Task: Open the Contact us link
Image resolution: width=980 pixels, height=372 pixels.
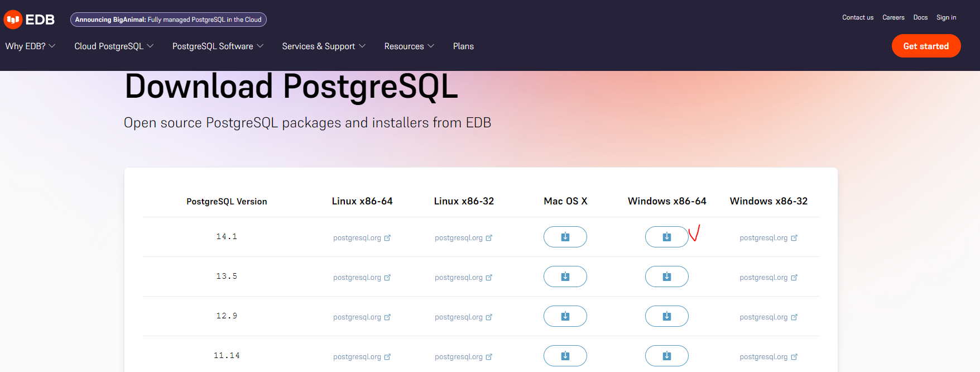Action: coord(858,18)
